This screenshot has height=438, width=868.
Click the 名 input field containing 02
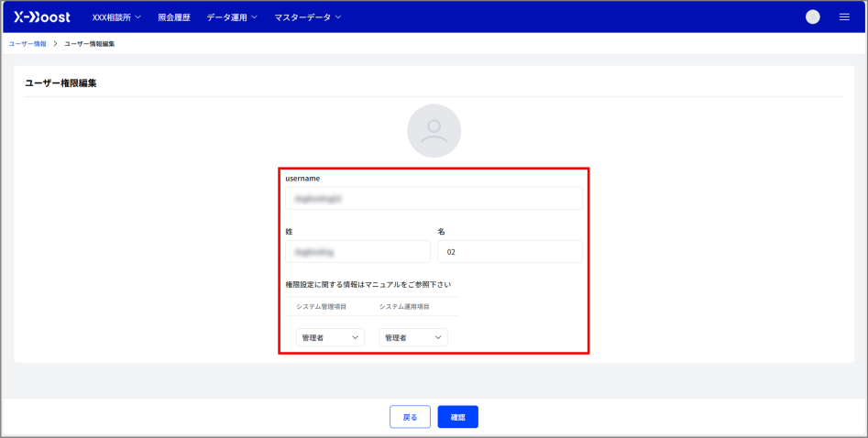tap(510, 251)
